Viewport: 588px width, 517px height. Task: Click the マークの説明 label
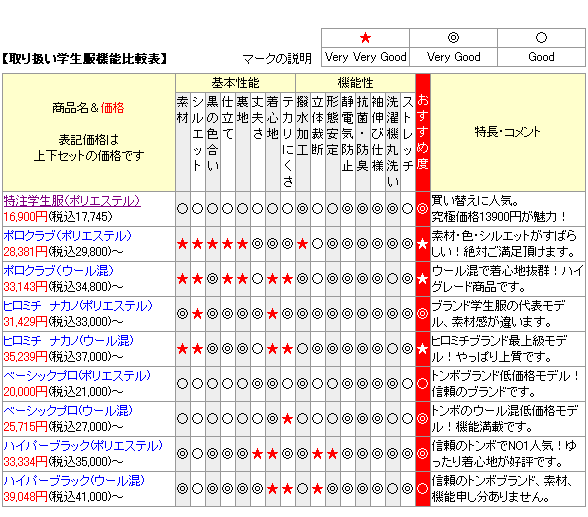277,59
